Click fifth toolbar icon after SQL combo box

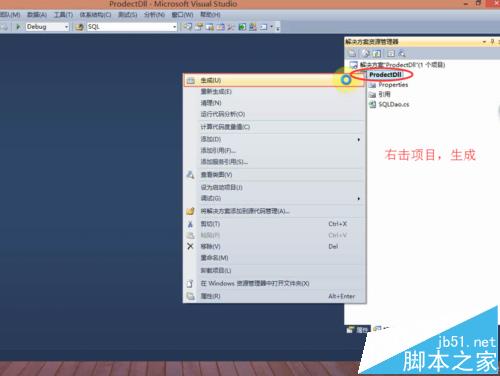231,27
